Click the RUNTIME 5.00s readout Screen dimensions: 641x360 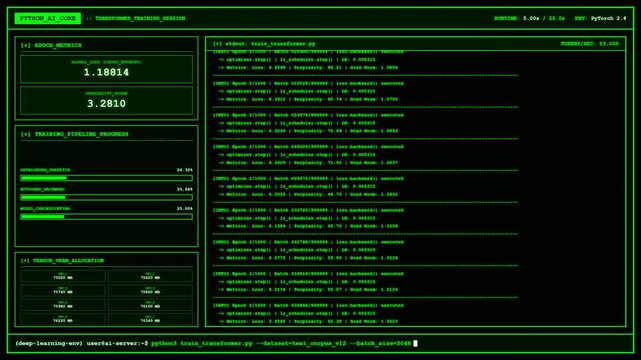pyautogui.click(x=529, y=18)
